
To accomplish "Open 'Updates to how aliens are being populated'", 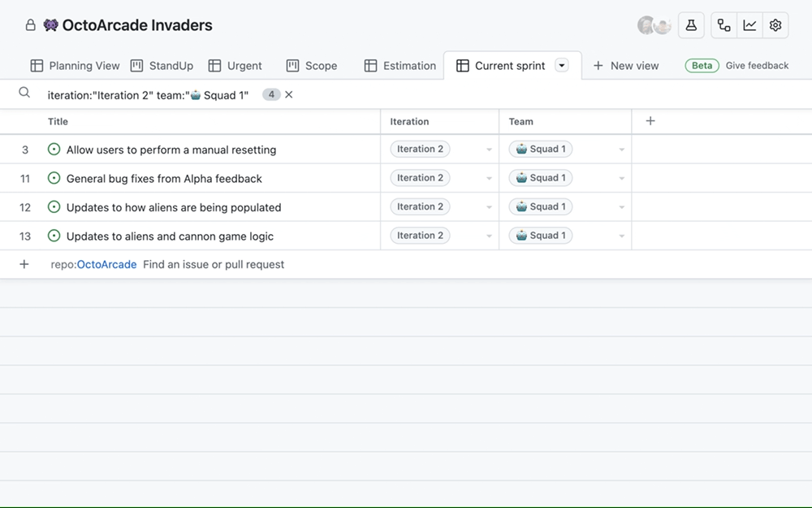I will (174, 207).
